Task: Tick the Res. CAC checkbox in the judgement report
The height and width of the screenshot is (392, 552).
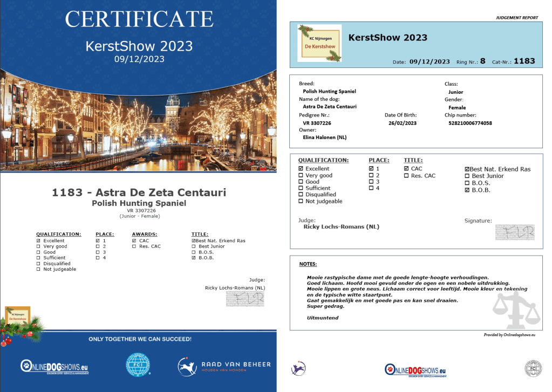Action: pyautogui.click(x=406, y=176)
